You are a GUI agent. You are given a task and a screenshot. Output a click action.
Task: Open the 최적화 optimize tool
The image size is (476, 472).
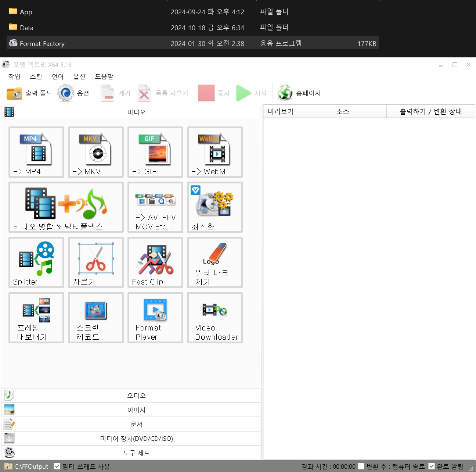[x=215, y=207]
